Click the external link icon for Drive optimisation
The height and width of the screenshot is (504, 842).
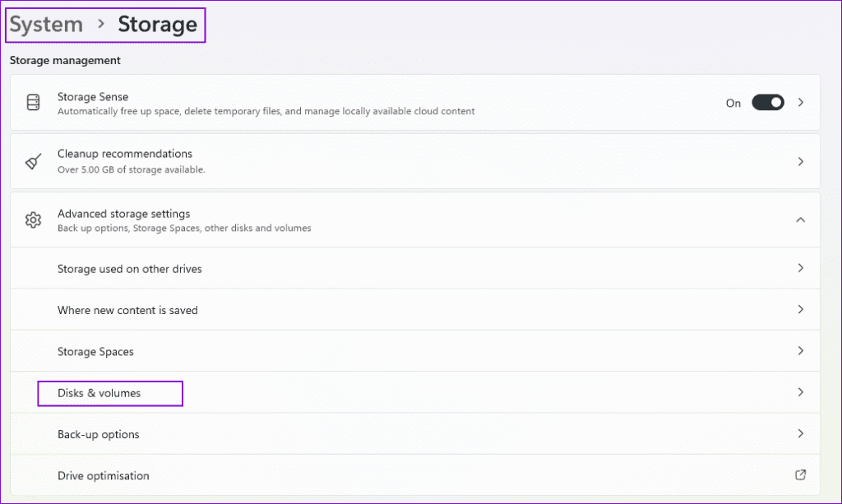[x=800, y=475]
